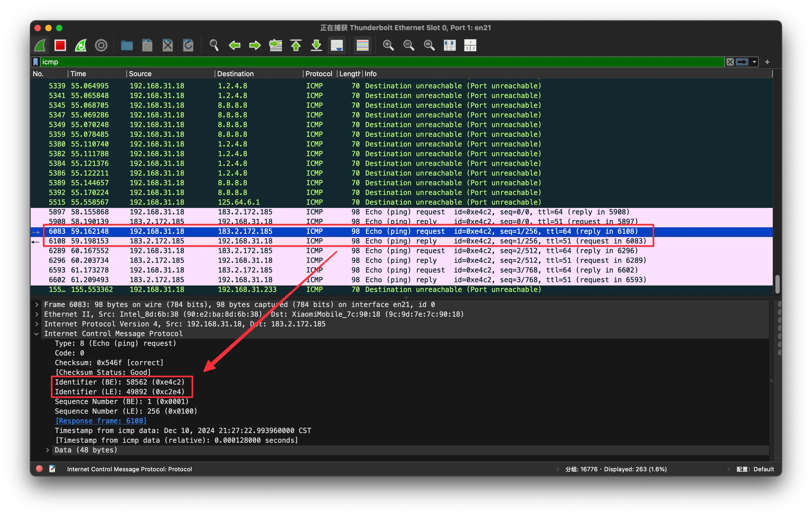Click the find packet magnifier icon
This screenshot has height=516, width=812.
click(x=214, y=45)
